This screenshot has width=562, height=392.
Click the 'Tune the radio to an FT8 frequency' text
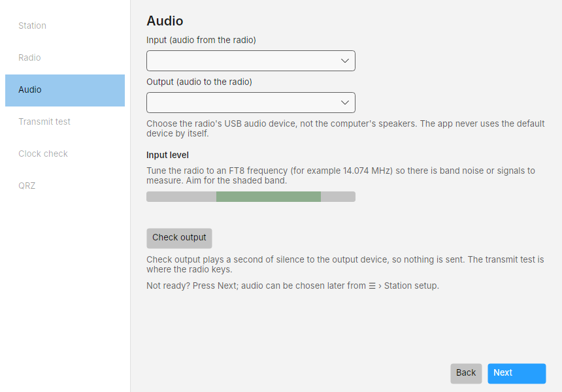tap(340, 176)
